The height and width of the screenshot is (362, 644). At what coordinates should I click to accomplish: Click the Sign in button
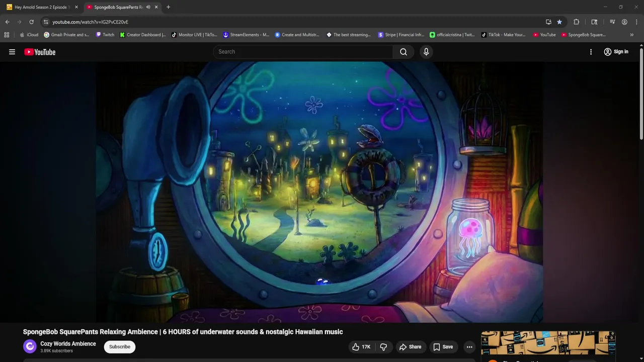coord(616,52)
